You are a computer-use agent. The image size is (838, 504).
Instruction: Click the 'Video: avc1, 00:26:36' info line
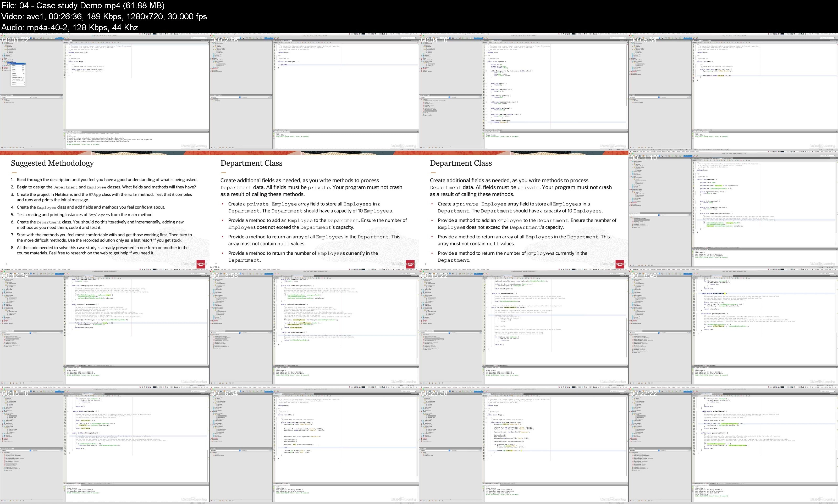click(x=104, y=16)
